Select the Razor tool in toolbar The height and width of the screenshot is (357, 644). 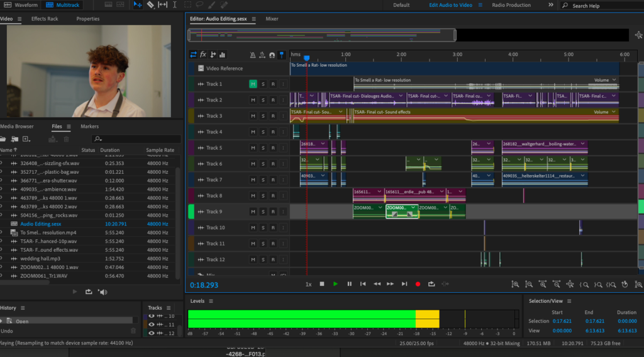150,5
